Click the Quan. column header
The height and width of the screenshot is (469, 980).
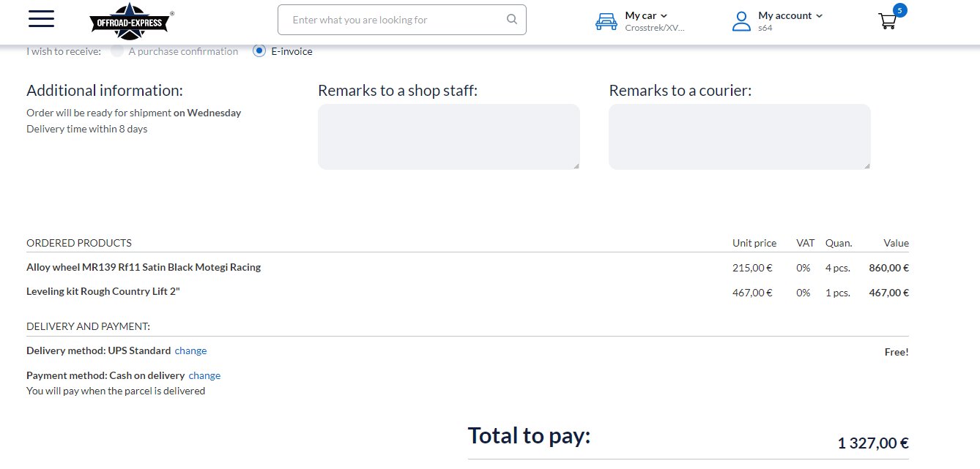[839, 243]
